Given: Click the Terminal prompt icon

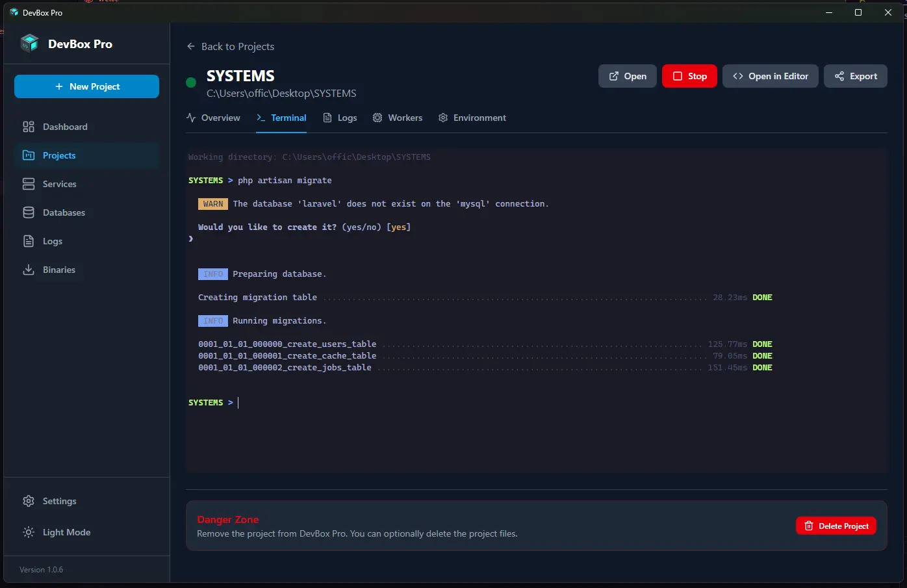Looking at the screenshot, I should click(261, 118).
